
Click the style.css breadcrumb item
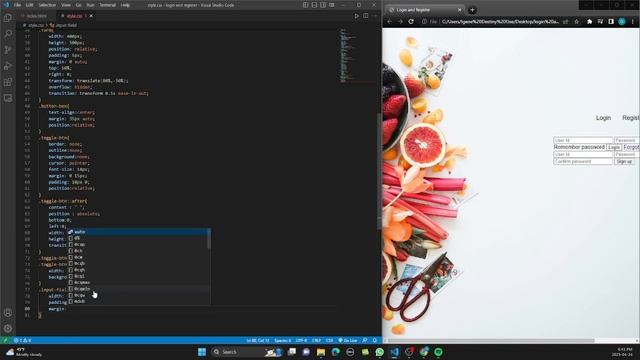(x=33, y=25)
